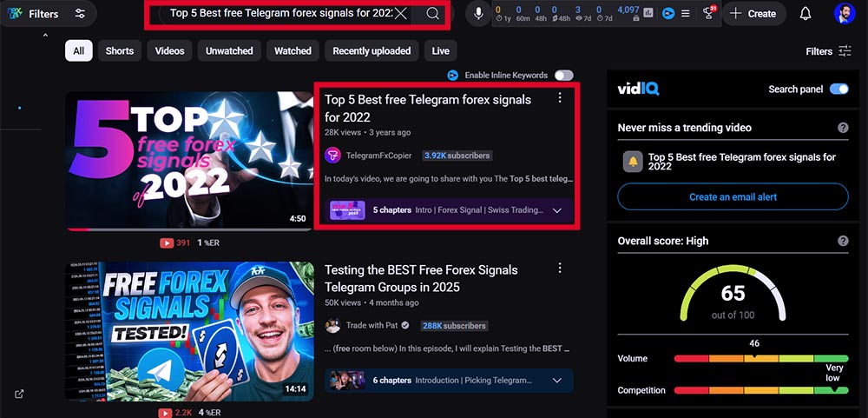Open the vidIQ hamburger menu in toolbar
Viewport: 868px width, 418px height.
point(686,13)
